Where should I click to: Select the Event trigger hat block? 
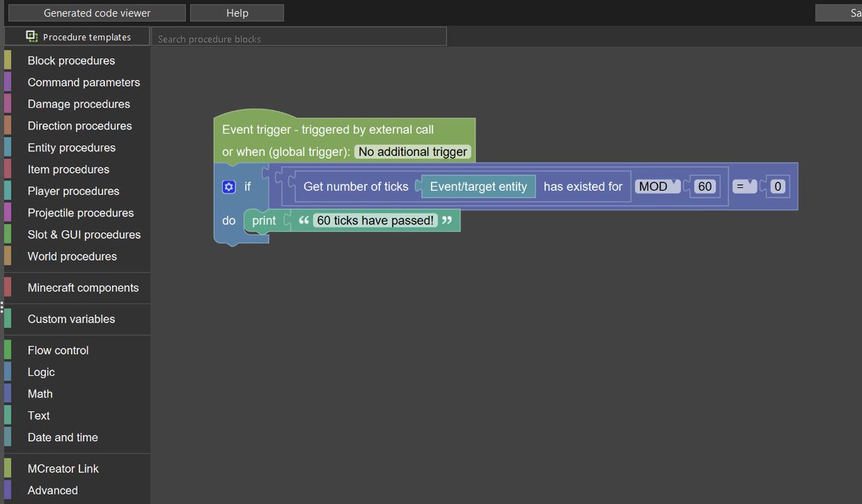[327, 130]
